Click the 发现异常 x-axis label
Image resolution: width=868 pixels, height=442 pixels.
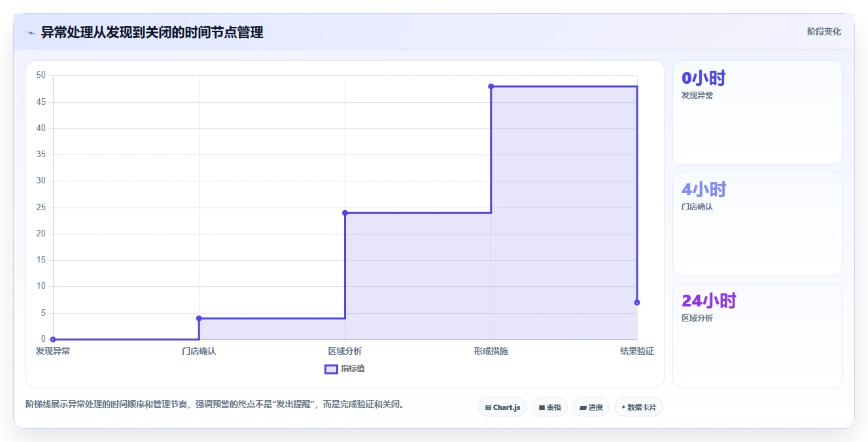53,352
